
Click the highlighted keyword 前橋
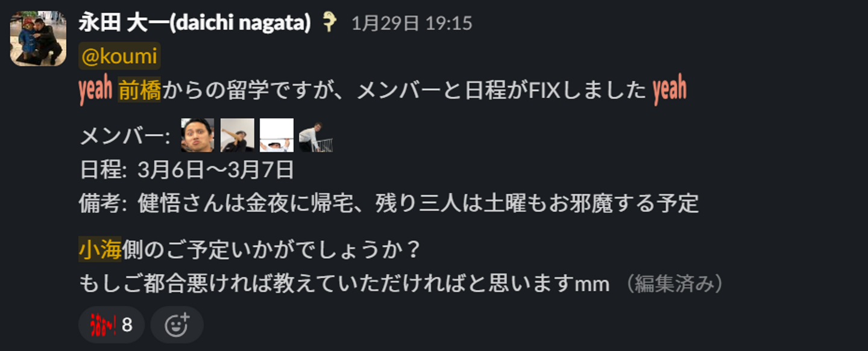(x=139, y=91)
